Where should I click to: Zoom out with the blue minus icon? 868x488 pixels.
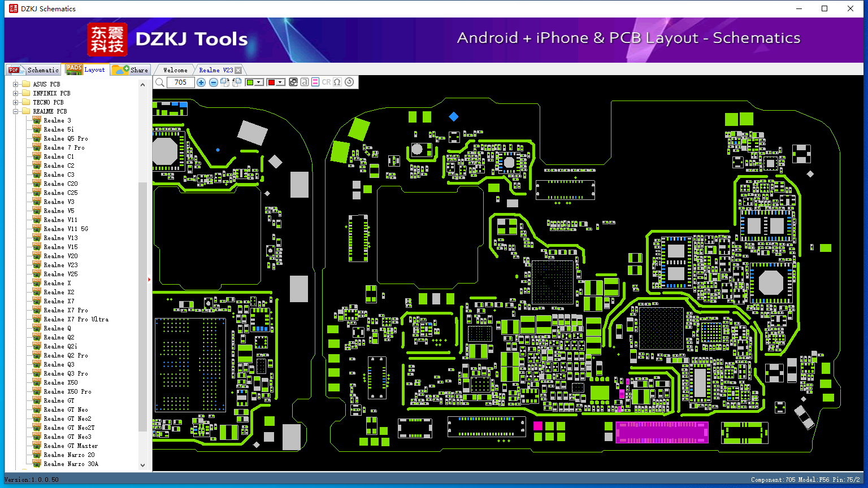[214, 82]
